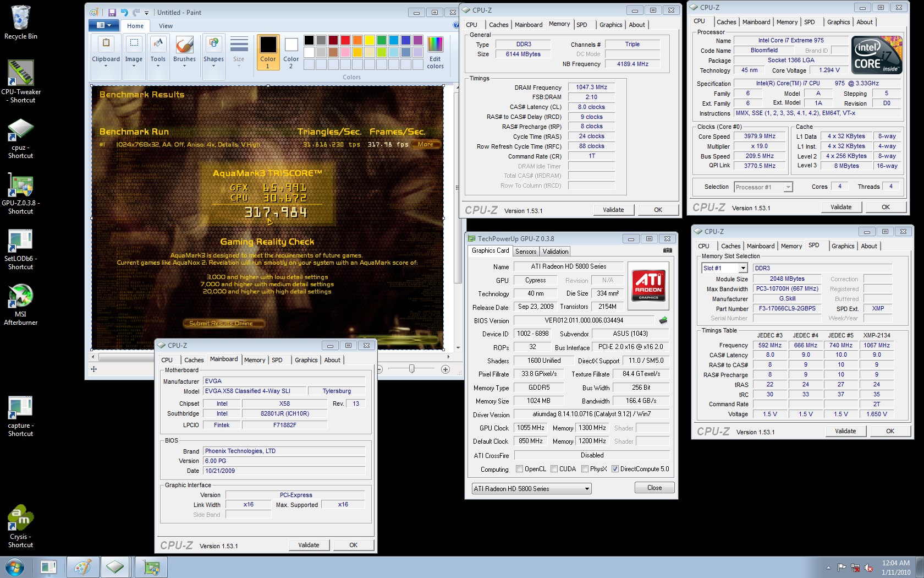
Task: Click Validate in the CPU-Z Memory window
Action: pyautogui.click(x=613, y=210)
